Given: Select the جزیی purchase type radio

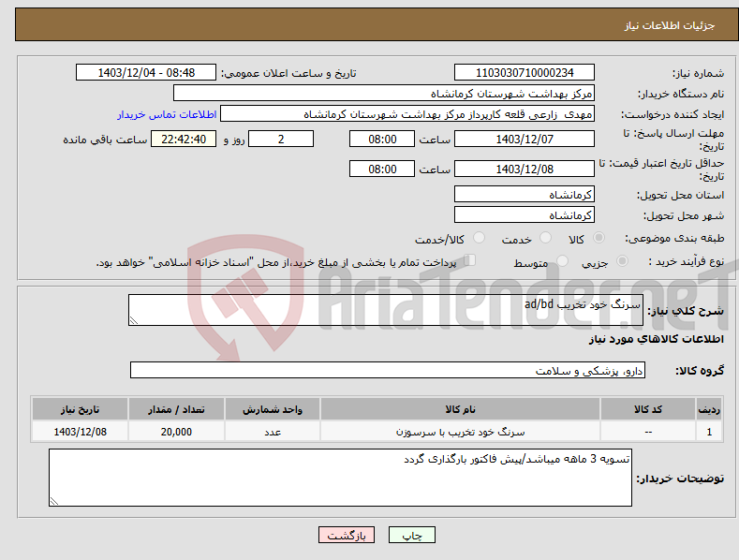Looking at the screenshot, I should coord(622,260).
